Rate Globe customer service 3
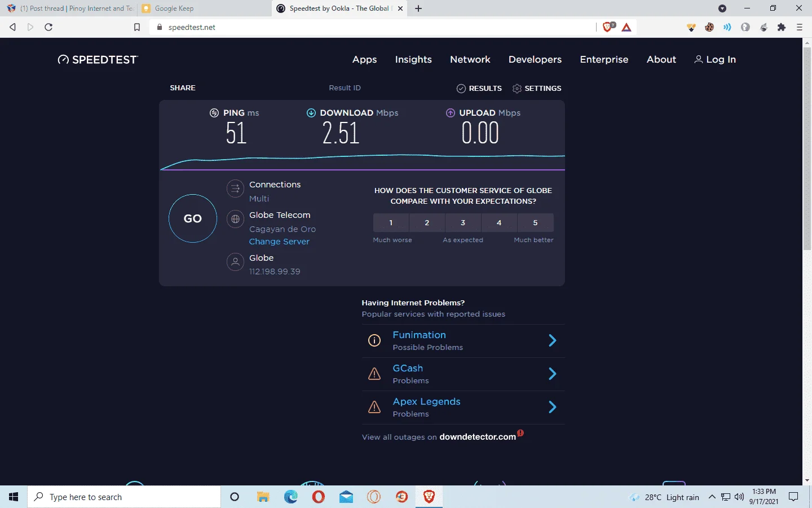The height and width of the screenshot is (508, 812). (x=463, y=223)
